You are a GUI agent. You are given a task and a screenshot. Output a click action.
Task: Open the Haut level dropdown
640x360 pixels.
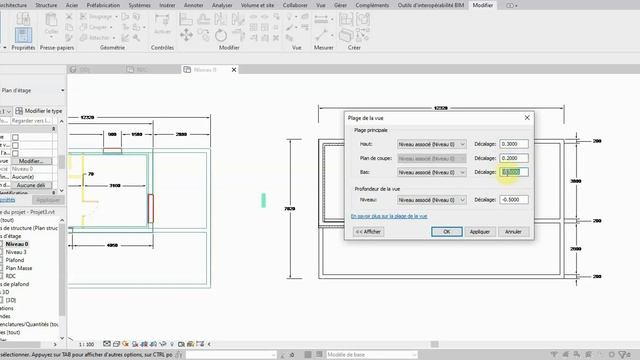pos(431,144)
